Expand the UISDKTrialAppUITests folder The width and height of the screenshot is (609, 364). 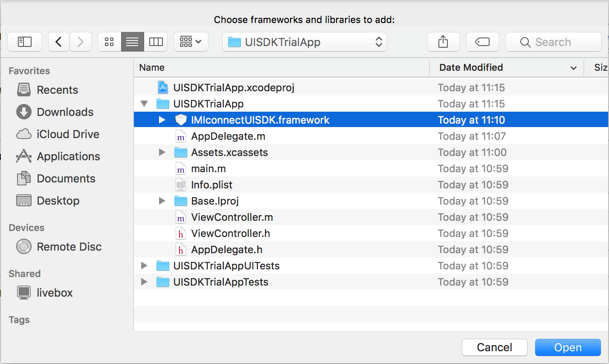click(x=144, y=266)
